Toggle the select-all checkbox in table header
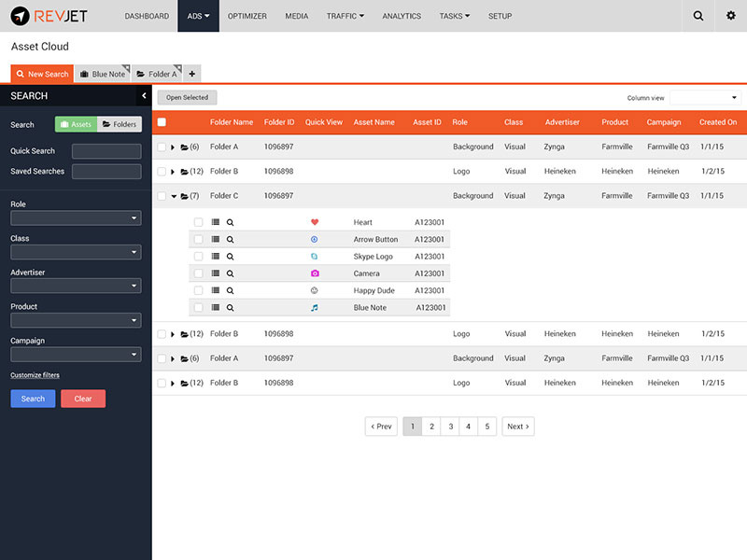This screenshot has height=560, width=747. tap(162, 122)
